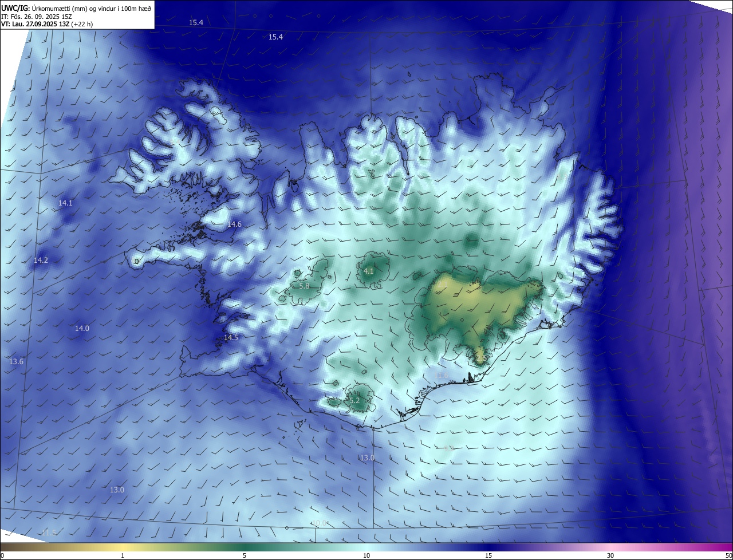The image size is (733, 560).
Task: Click the color scale tick labeled 1
Action: tap(123, 555)
